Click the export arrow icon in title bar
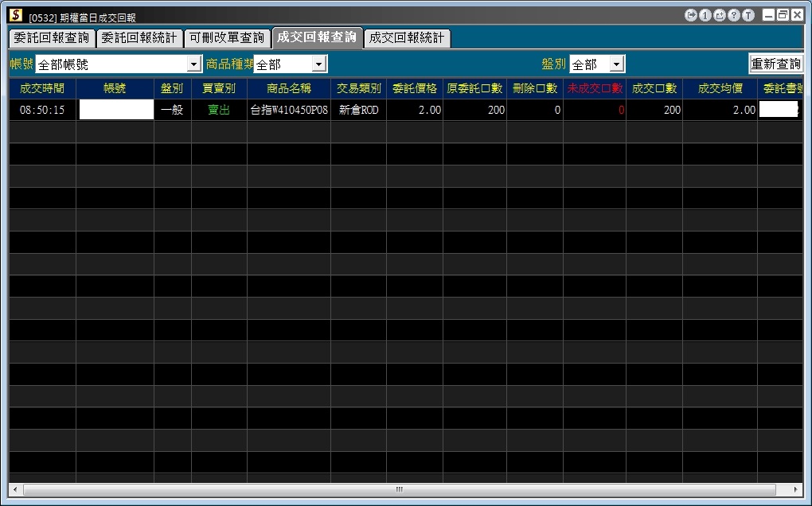Image resolution: width=812 pixels, height=506 pixels. coord(690,16)
